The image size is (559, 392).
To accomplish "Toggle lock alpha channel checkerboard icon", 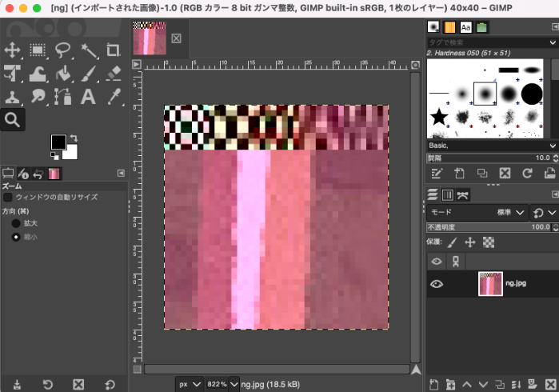I will point(489,242).
